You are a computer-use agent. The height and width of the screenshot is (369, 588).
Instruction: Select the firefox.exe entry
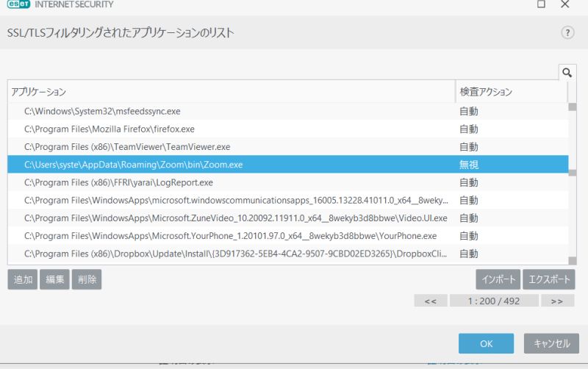pyautogui.click(x=110, y=129)
